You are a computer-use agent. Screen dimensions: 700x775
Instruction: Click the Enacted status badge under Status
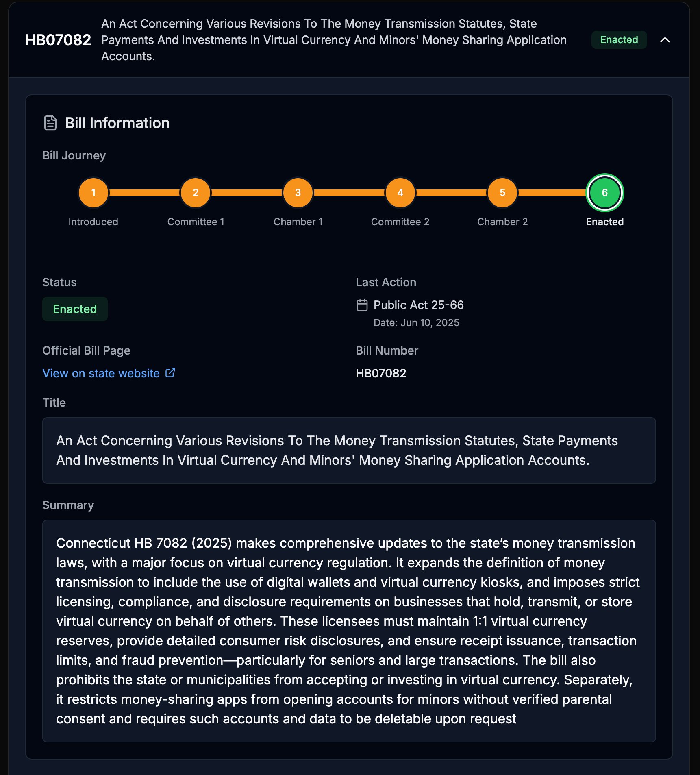(75, 309)
